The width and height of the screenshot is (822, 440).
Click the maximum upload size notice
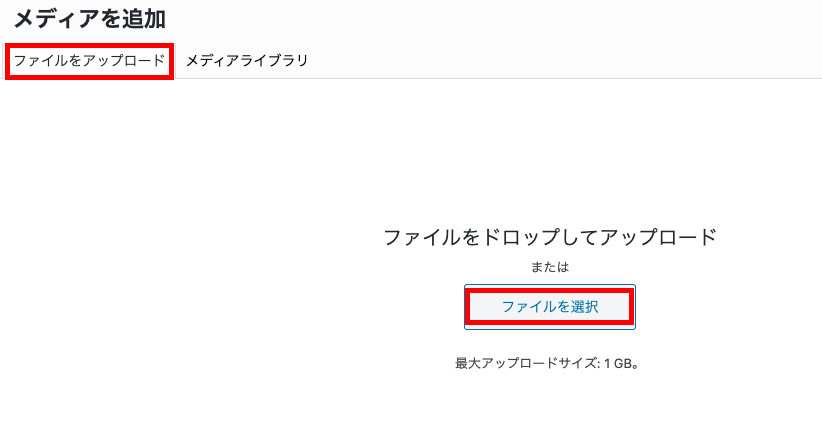(546, 362)
